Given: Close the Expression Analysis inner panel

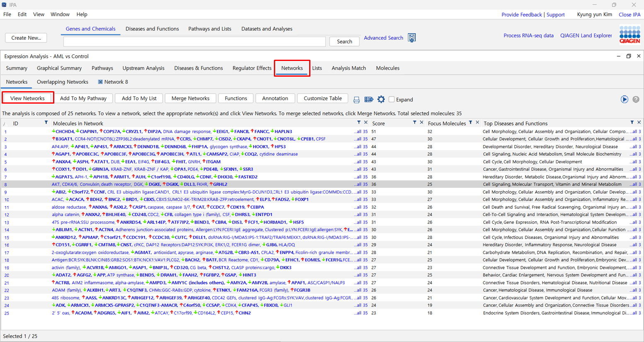Looking at the screenshot, I should [x=639, y=56].
